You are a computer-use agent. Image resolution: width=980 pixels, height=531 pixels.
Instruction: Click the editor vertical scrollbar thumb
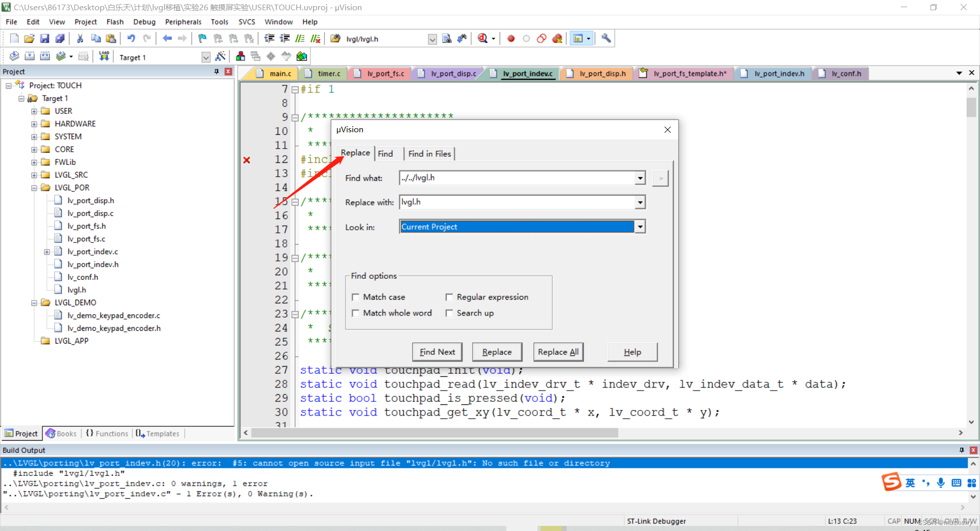pyautogui.click(x=971, y=107)
